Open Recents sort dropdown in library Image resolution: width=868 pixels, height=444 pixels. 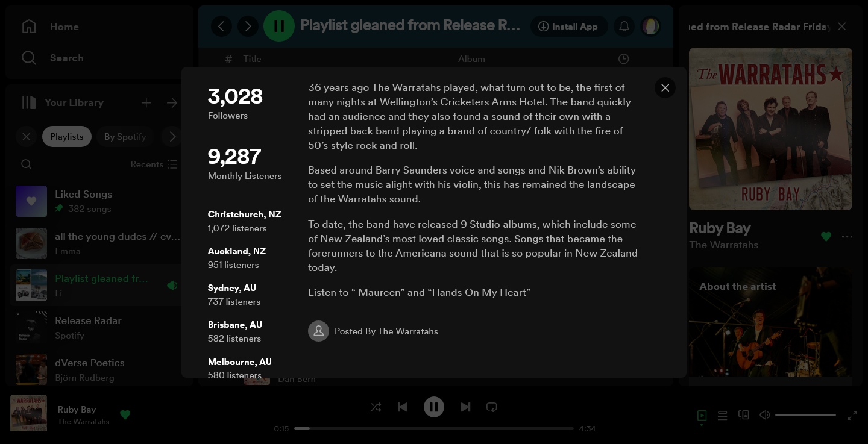[154, 164]
